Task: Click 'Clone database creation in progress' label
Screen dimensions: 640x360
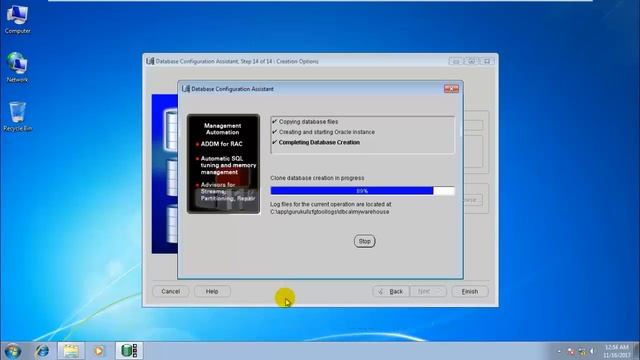Action: pos(317,178)
